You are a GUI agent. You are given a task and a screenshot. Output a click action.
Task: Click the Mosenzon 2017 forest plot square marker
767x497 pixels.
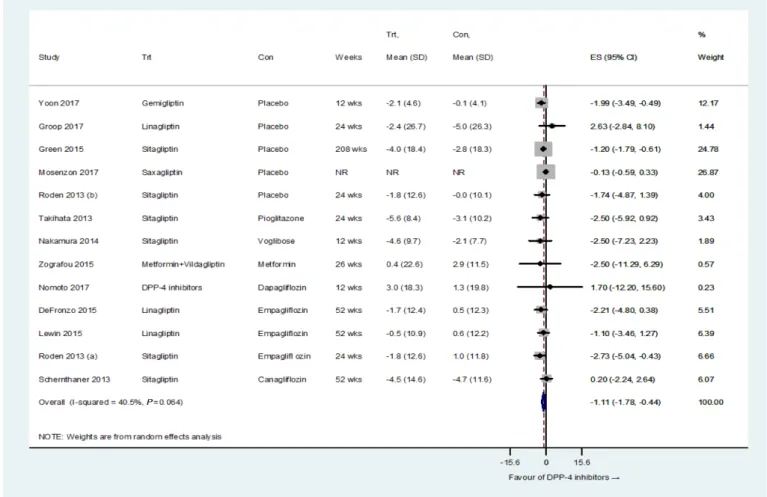[x=546, y=172]
